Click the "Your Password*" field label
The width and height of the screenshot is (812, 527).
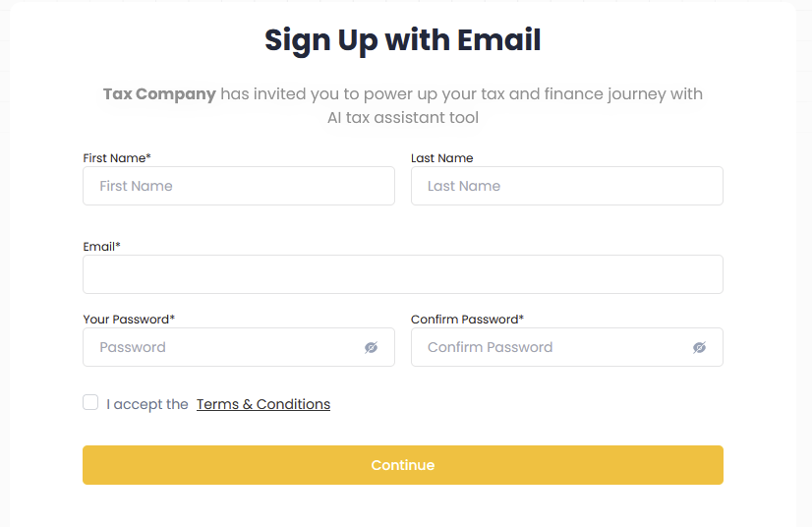coord(129,320)
